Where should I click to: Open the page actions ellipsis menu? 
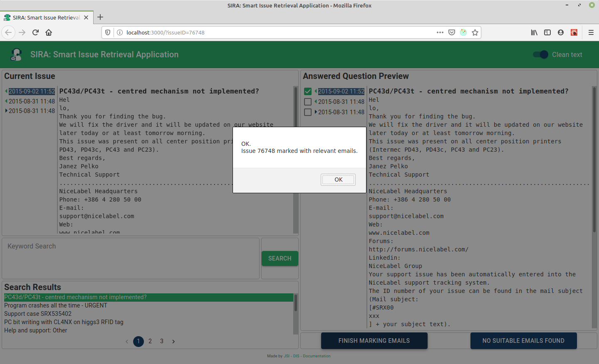point(440,32)
